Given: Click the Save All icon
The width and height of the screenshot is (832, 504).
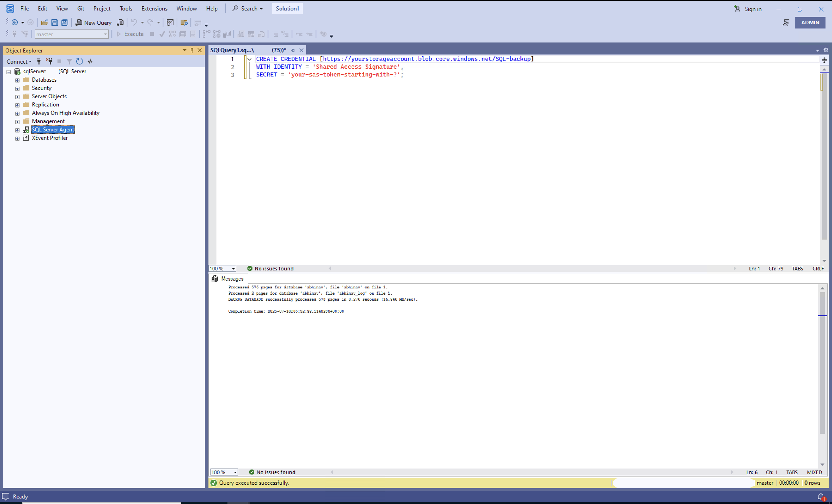Looking at the screenshot, I should [64, 23].
